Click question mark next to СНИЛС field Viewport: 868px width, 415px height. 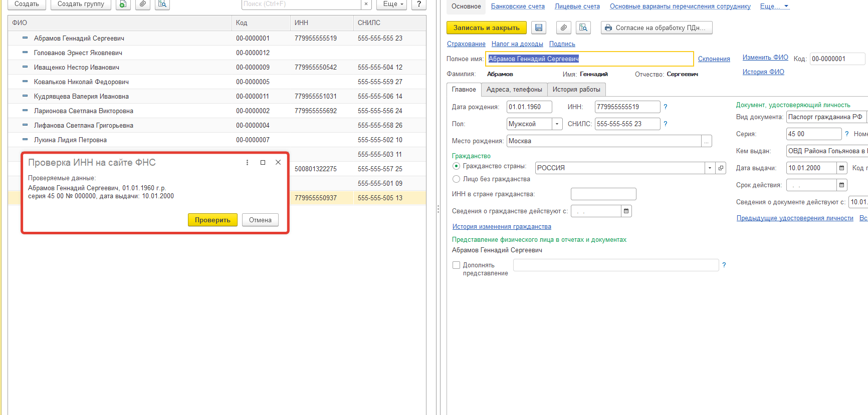(666, 124)
